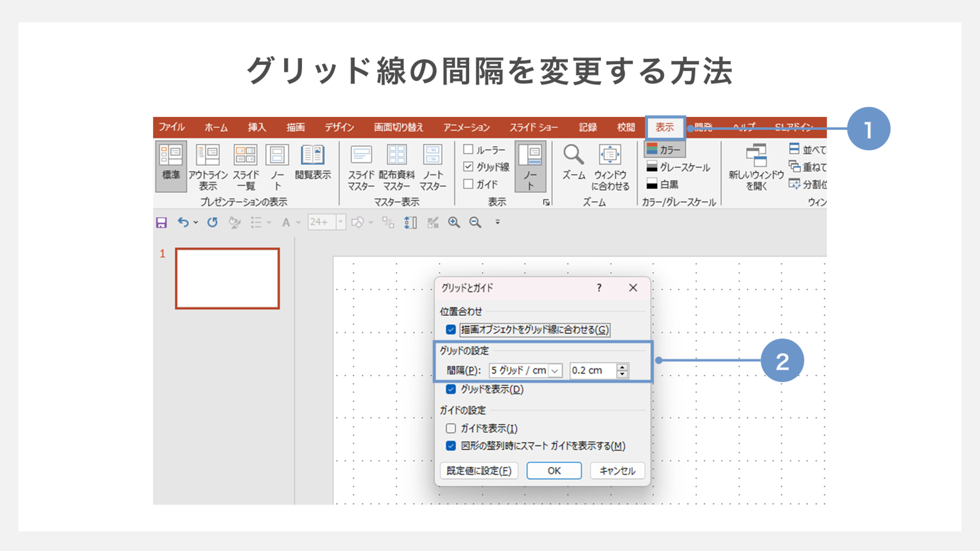Viewport: 980px width, 551px height.
Task: Open the ファイル tab
Action: [171, 127]
